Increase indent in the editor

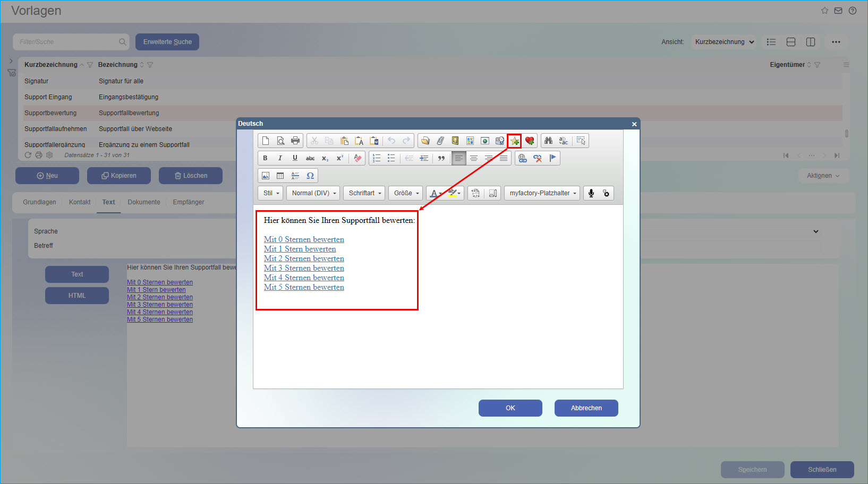coord(424,158)
